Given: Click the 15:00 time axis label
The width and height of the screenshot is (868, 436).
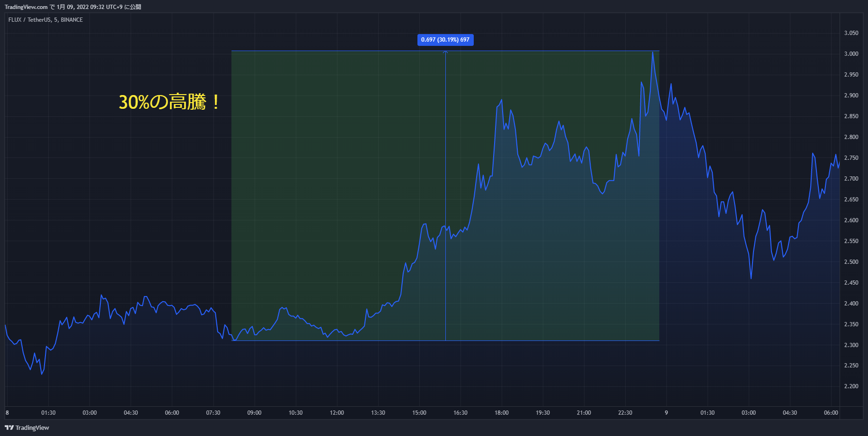Looking at the screenshot, I should (x=419, y=413).
